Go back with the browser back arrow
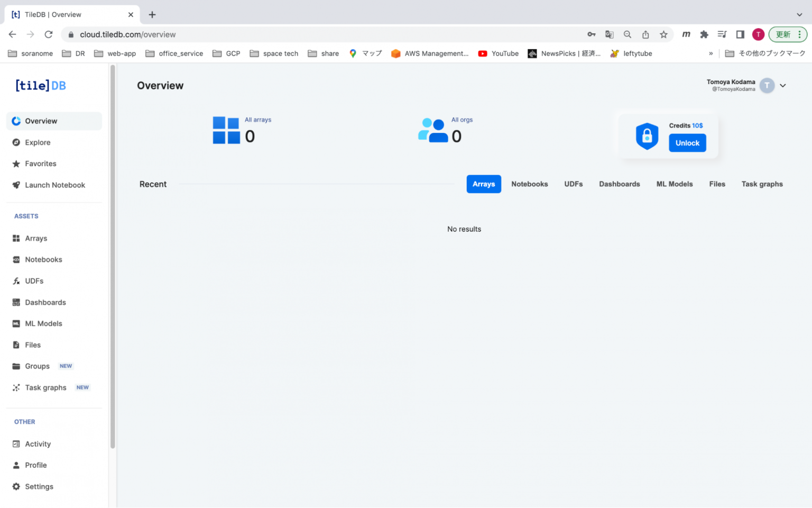The image size is (812, 508). [12, 34]
